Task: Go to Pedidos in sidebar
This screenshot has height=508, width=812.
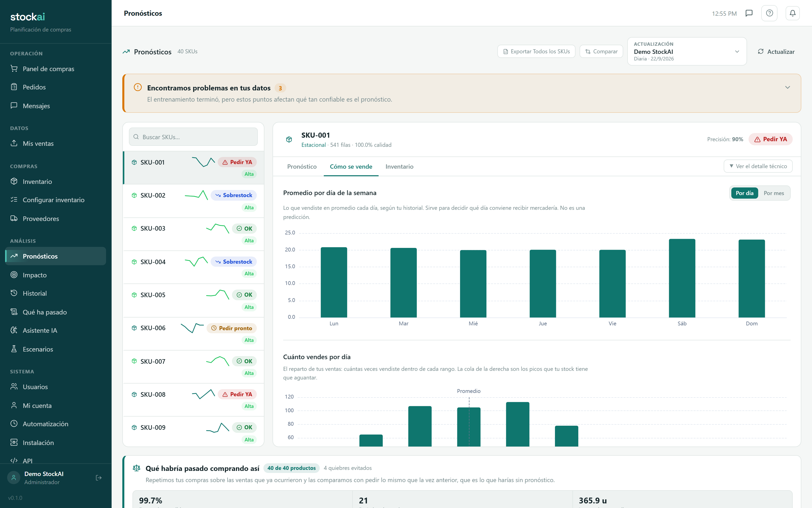Action: [x=56, y=87]
